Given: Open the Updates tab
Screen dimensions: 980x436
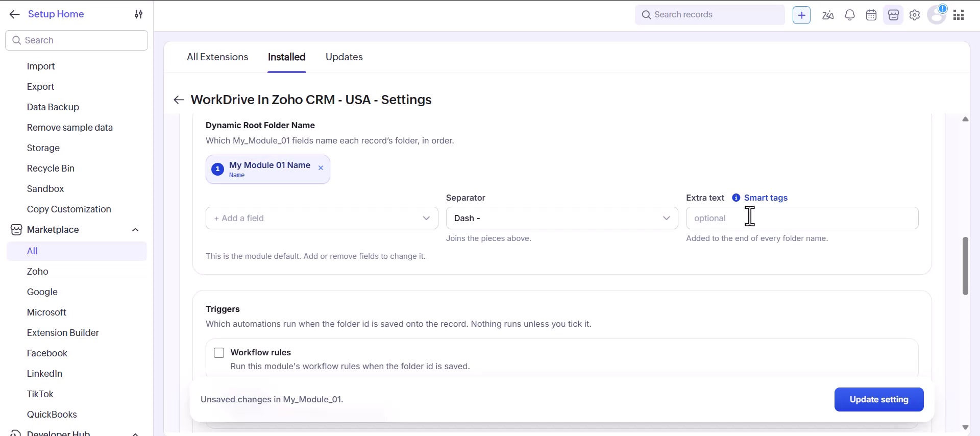Looking at the screenshot, I should tap(344, 57).
